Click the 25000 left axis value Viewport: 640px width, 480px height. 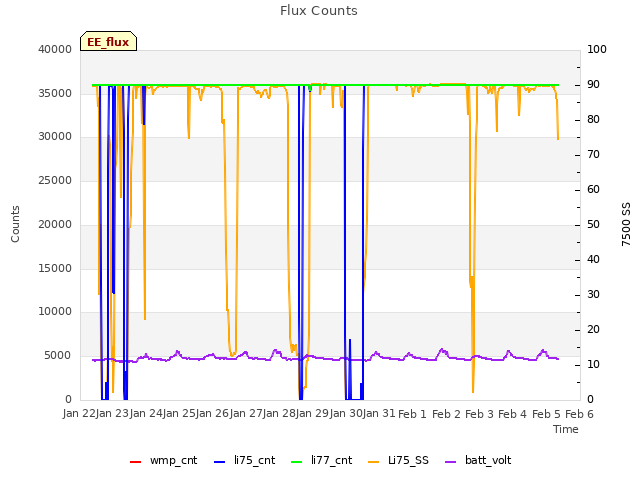click(x=55, y=180)
